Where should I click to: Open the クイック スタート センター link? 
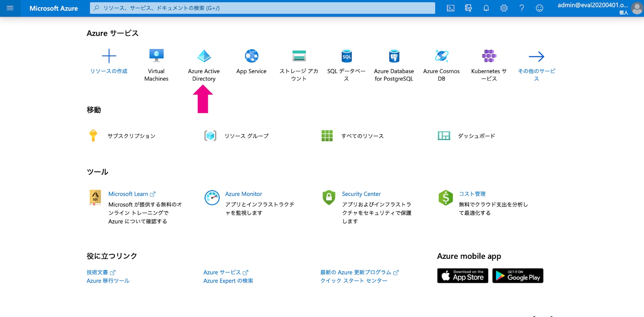pos(354,281)
